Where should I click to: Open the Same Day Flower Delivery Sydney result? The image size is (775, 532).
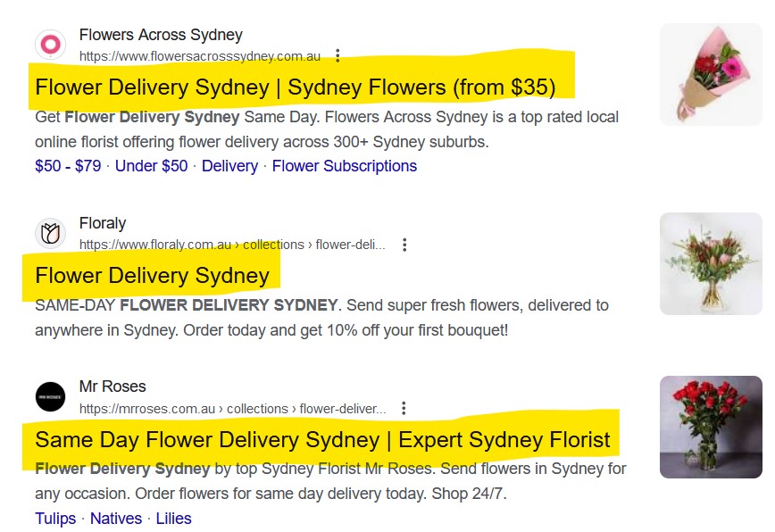click(x=321, y=440)
